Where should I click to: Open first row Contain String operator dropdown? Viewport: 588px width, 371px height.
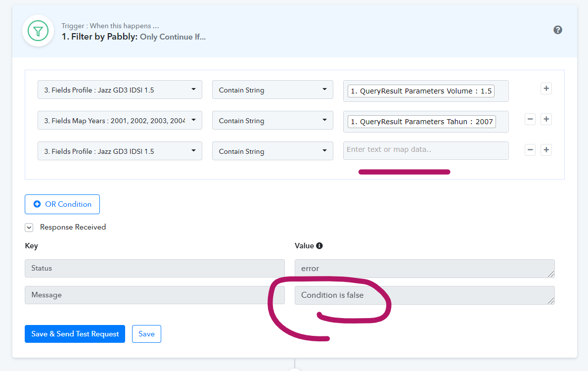(x=272, y=90)
